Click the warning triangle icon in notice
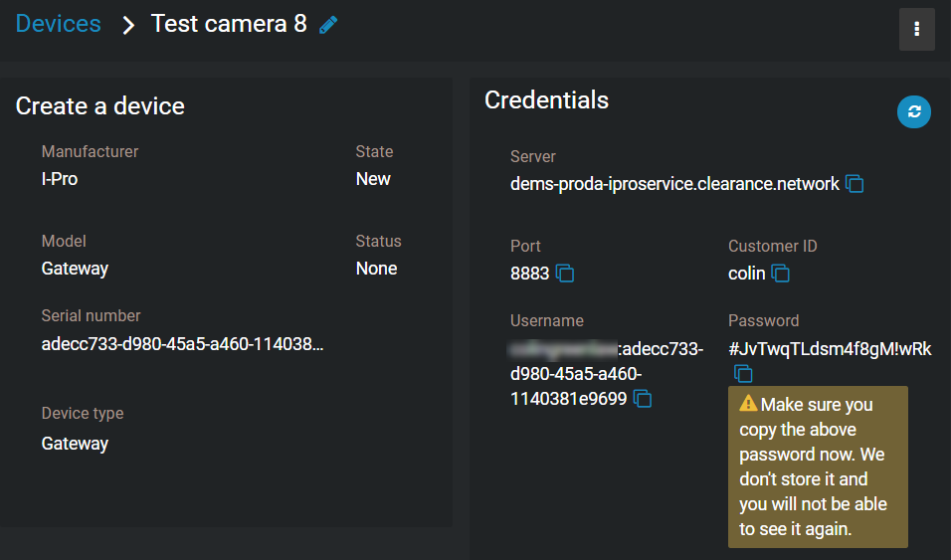This screenshot has width=951, height=560. (x=748, y=403)
